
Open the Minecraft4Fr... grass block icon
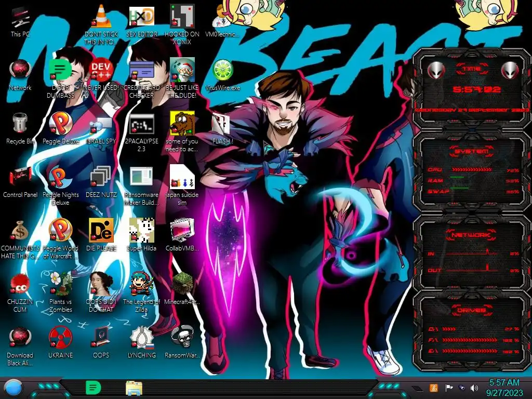(182, 288)
